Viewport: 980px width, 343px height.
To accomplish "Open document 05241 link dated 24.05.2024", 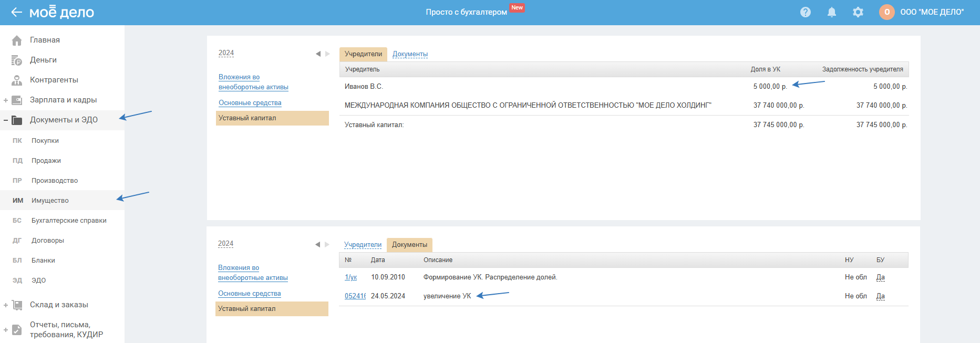I will pos(355,296).
